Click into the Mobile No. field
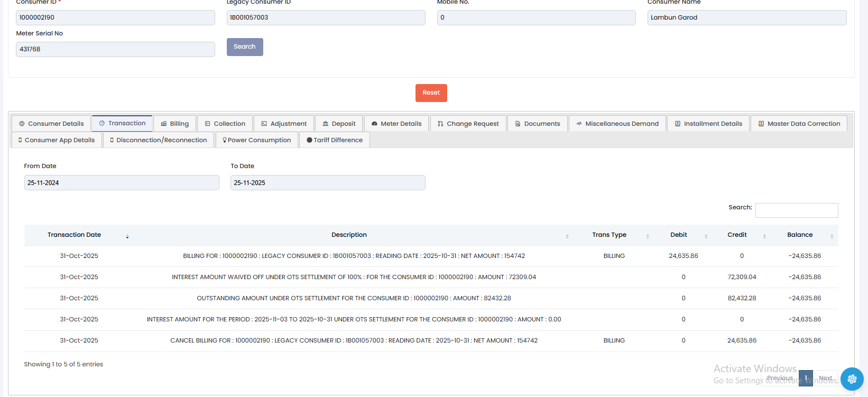 click(x=536, y=17)
